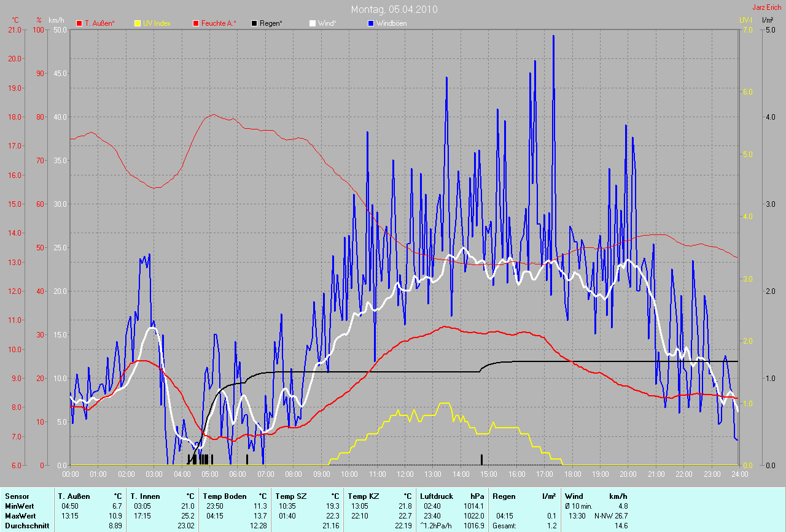
Task: Click the 'Luftdruck' column header
Action: (x=437, y=496)
